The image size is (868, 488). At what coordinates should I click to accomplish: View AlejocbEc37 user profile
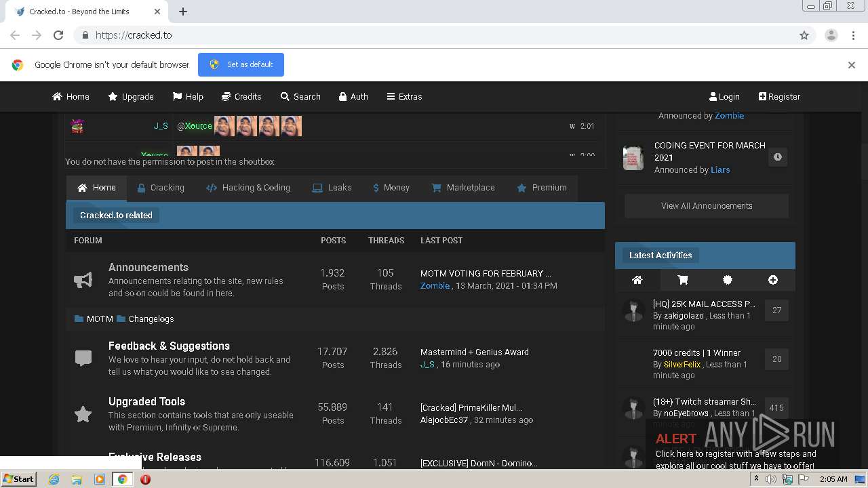coord(444,420)
